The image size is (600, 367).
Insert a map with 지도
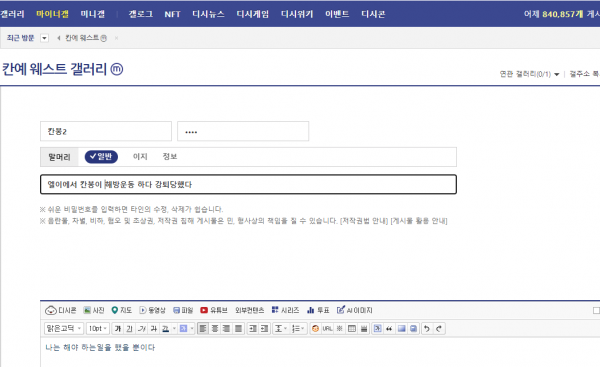coord(121,310)
